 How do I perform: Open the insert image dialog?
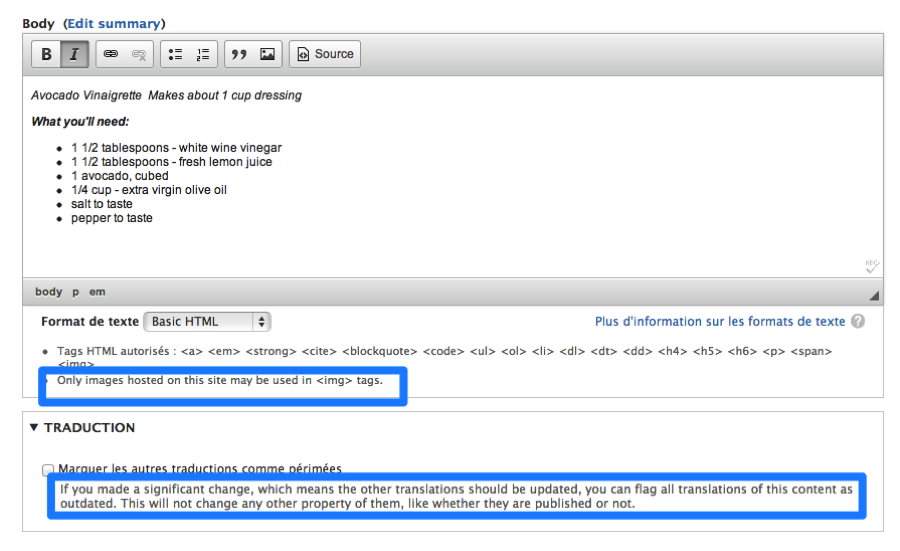(267, 54)
